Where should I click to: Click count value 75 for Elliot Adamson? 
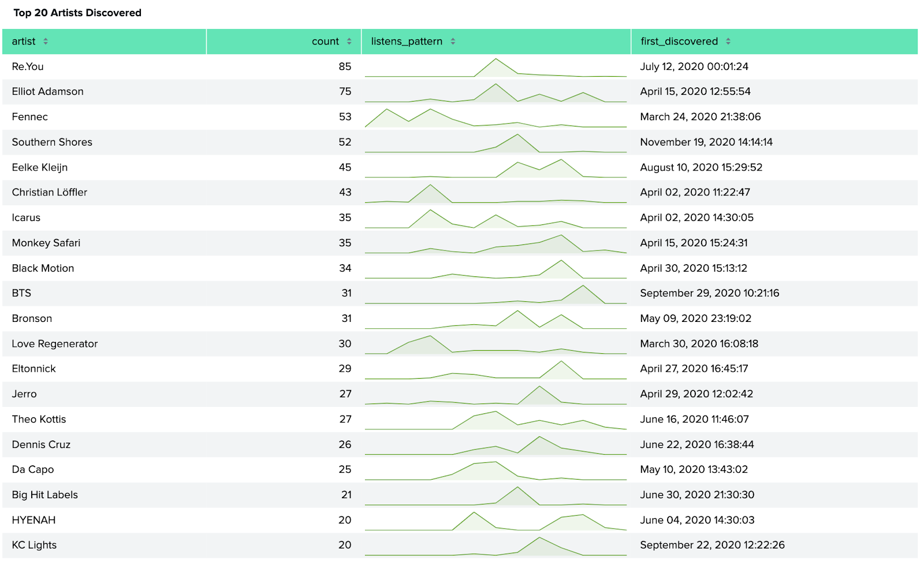345,91
